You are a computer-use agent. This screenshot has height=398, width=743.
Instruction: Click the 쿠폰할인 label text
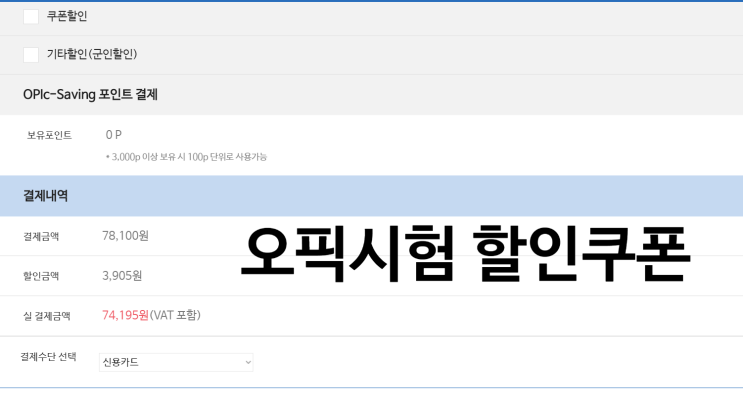67,16
